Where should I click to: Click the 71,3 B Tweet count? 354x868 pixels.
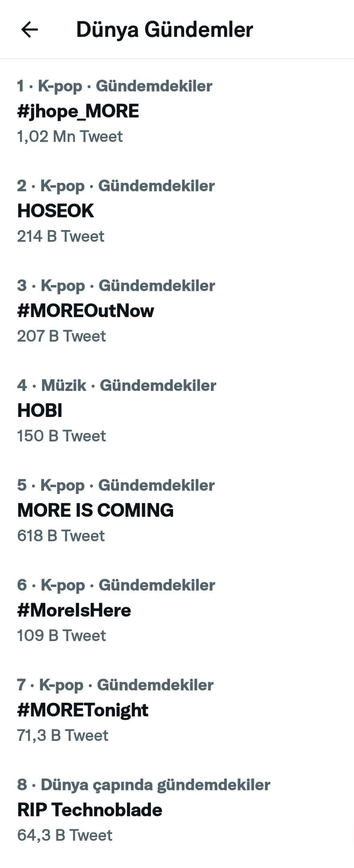(62, 736)
